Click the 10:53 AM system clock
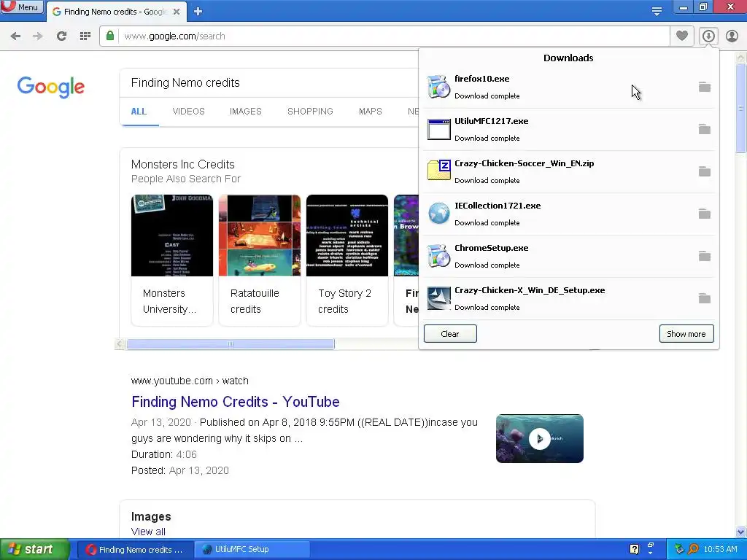 (x=720, y=550)
